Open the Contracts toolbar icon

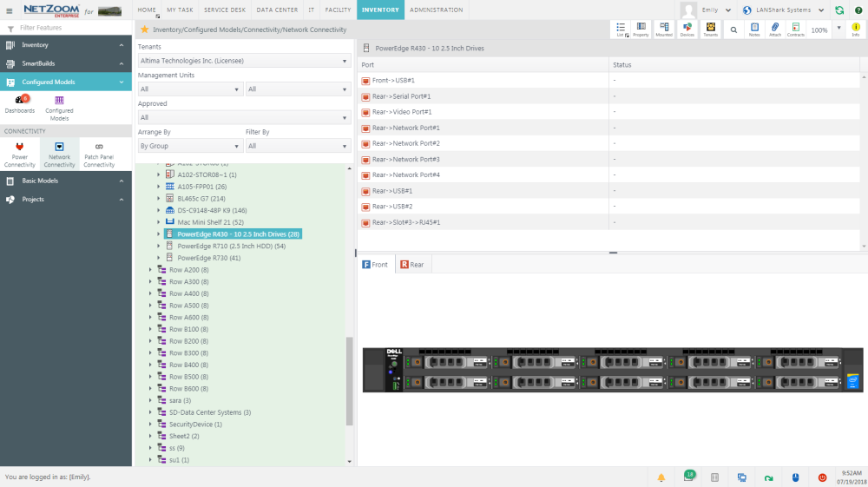pos(796,30)
